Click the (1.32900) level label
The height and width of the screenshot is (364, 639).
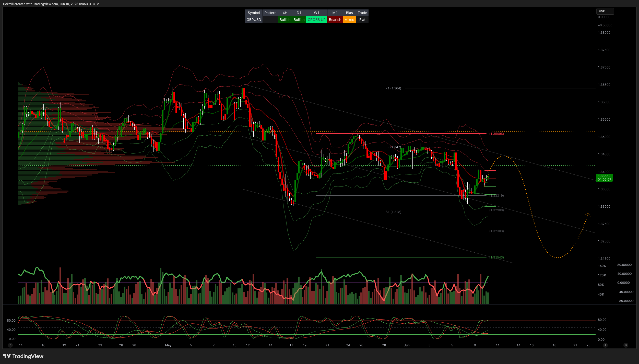[496, 210]
